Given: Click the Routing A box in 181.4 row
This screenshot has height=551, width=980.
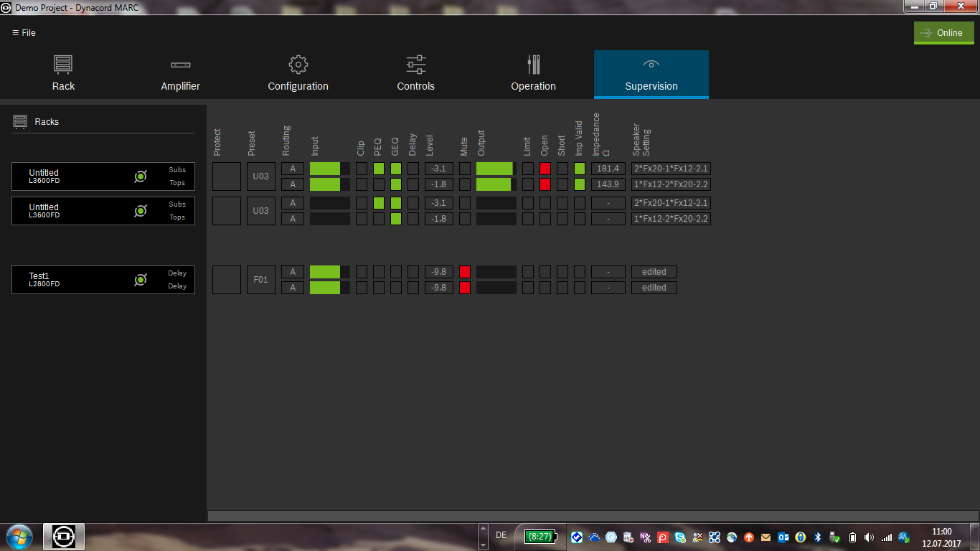Looking at the screenshot, I should click(x=293, y=169).
